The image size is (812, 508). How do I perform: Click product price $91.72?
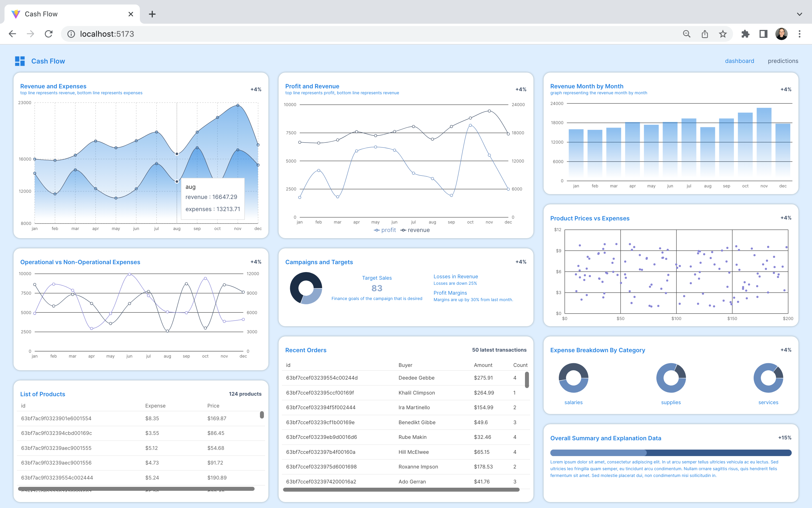(x=215, y=463)
